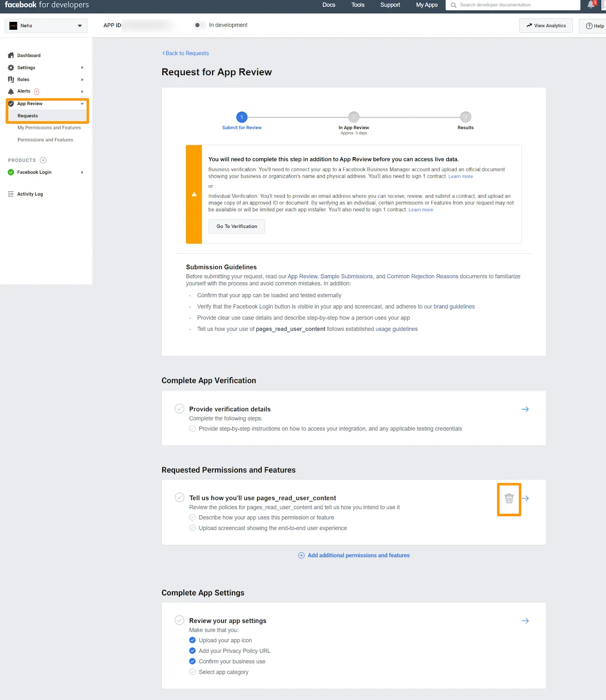
Task: Click the Add your Privacy Policy URL checkmark
Action: pyautogui.click(x=193, y=651)
